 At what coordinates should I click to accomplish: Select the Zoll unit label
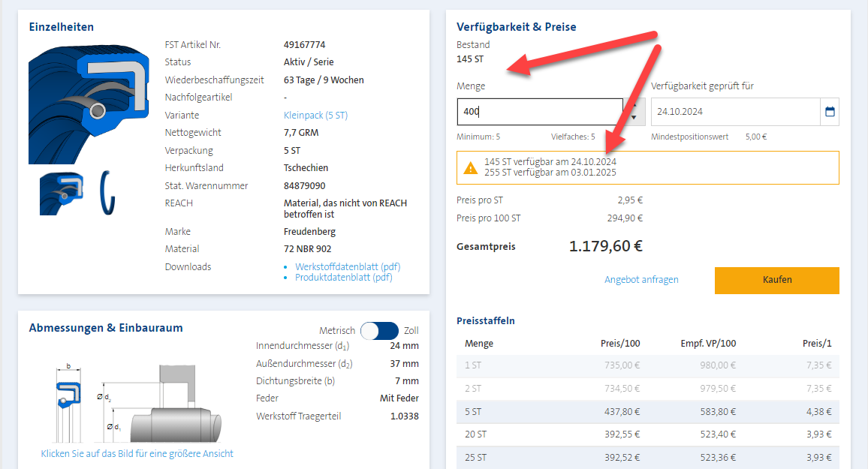411,331
